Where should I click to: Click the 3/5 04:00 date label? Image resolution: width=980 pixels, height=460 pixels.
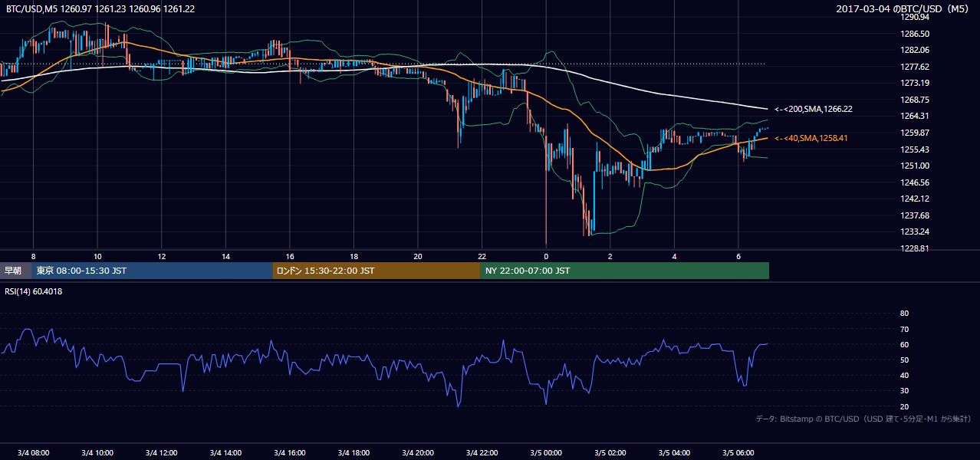(675, 452)
